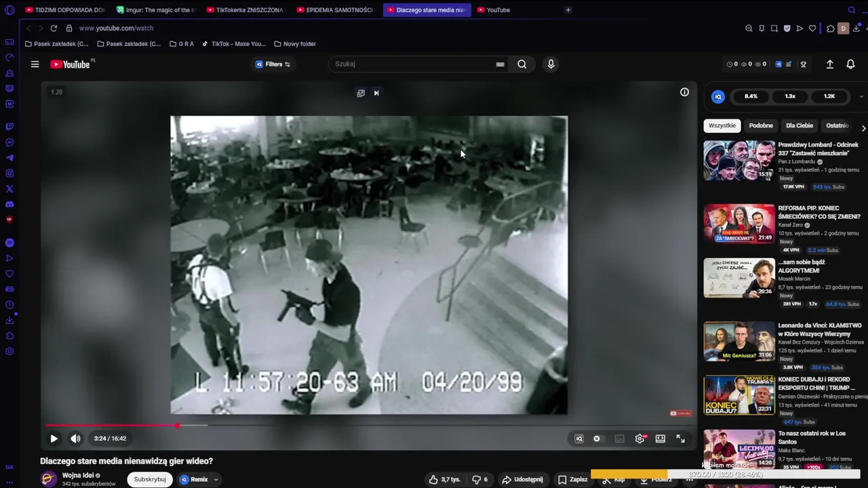This screenshot has width=868, height=488.
Task: Open Prawdziwy Lombard video thumbnail
Action: point(739,161)
